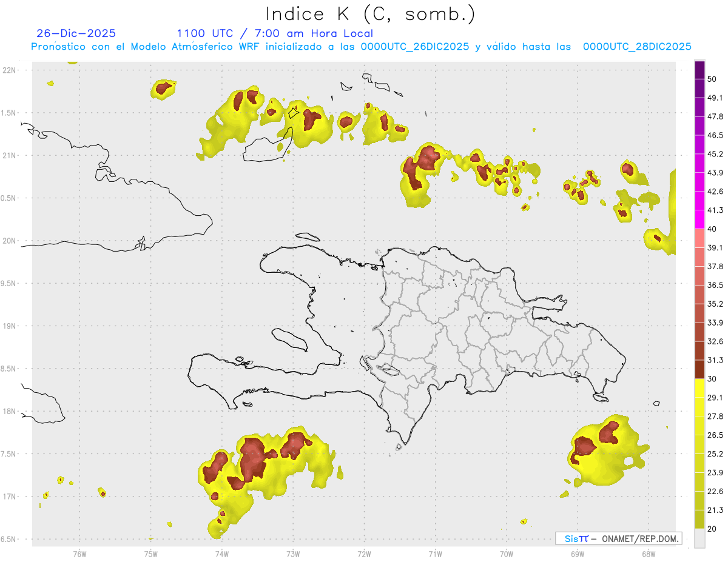The height and width of the screenshot is (562, 728).
Task: Click the "22.6" color scale label
Action: pyautogui.click(x=715, y=491)
